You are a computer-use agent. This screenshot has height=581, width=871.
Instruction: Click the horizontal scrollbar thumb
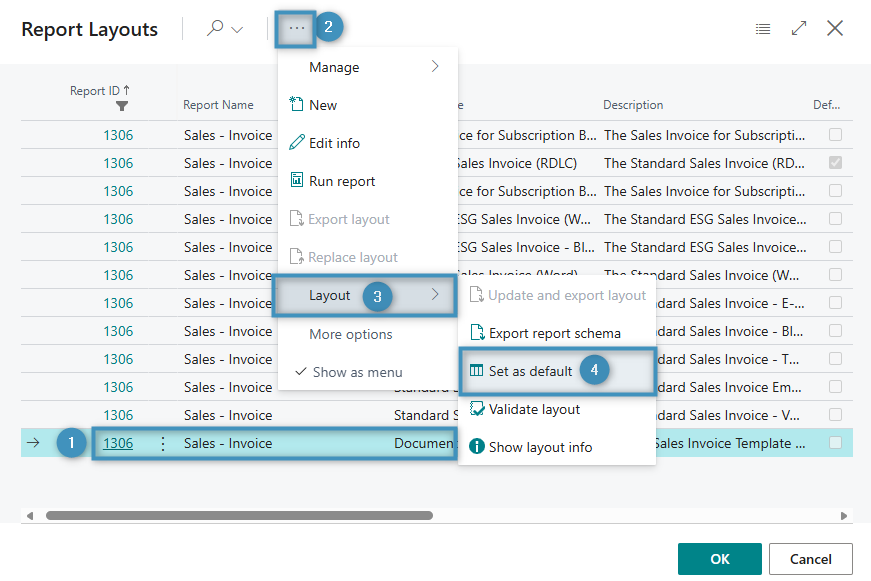(x=239, y=515)
